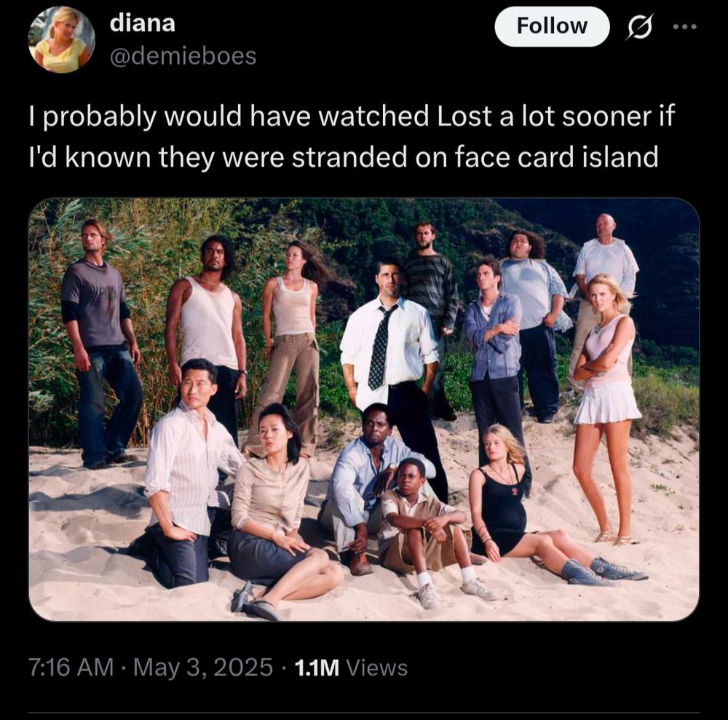Click diana's profile avatar picture

(62, 40)
